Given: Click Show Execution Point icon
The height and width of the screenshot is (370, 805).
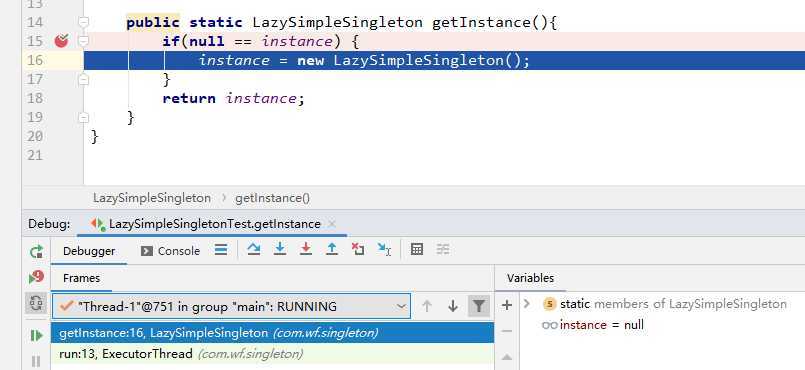Looking at the screenshot, I should 221,250.
